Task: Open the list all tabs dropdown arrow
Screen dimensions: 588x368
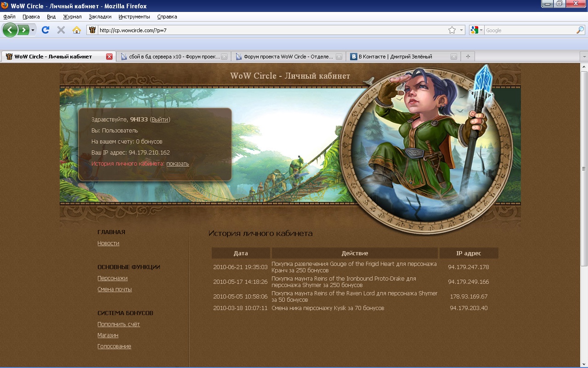Action: pos(584,57)
